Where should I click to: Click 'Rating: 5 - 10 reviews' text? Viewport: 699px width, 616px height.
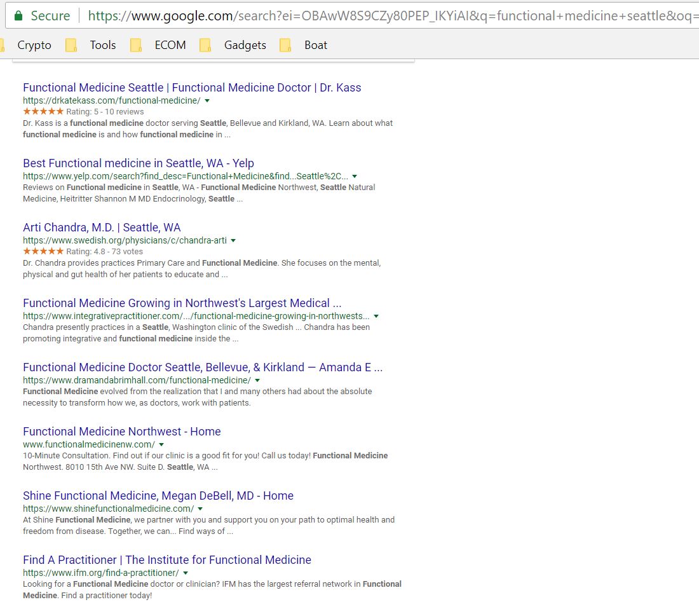[x=105, y=112]
